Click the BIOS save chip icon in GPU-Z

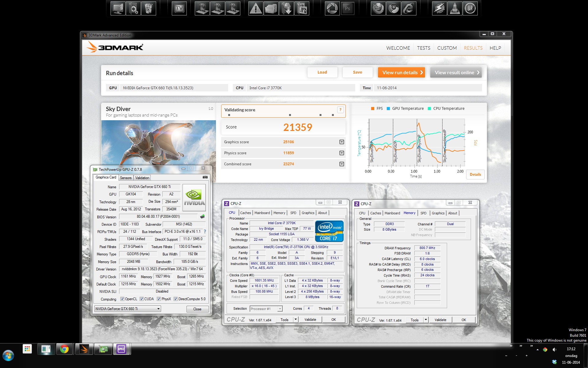pos(202,217)
